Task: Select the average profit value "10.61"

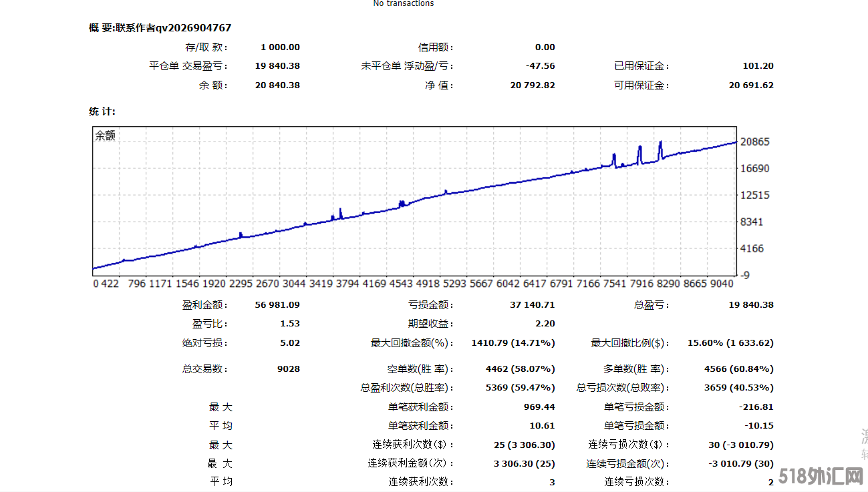Action: 544,426
